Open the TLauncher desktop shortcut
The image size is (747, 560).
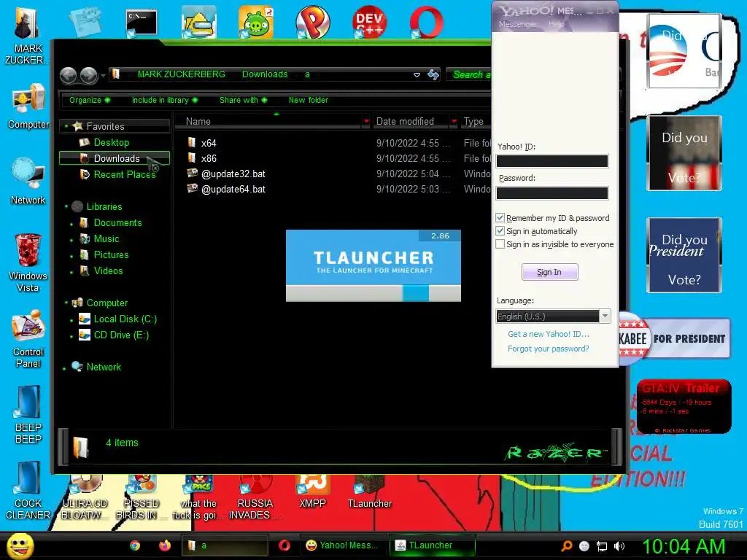tap(370, 491)
